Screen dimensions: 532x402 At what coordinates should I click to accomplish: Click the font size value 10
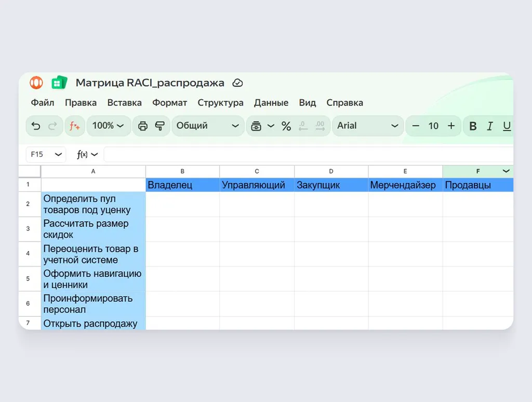(433, 126)
